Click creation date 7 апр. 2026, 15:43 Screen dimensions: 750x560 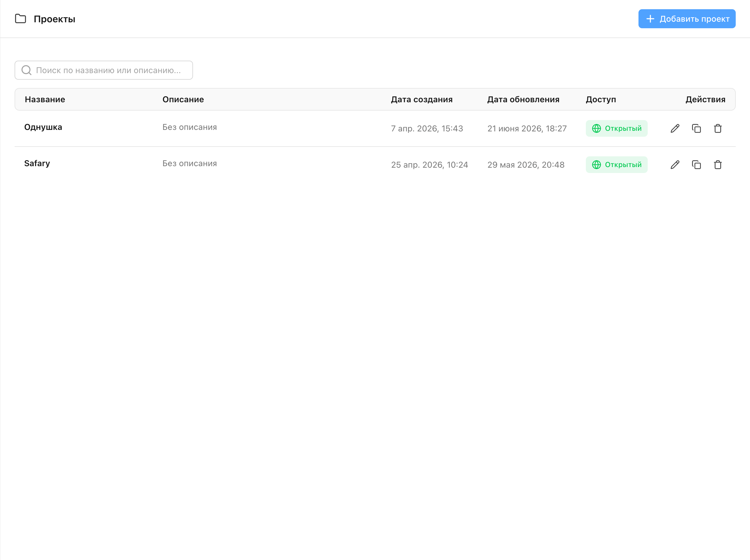point(427,128)
